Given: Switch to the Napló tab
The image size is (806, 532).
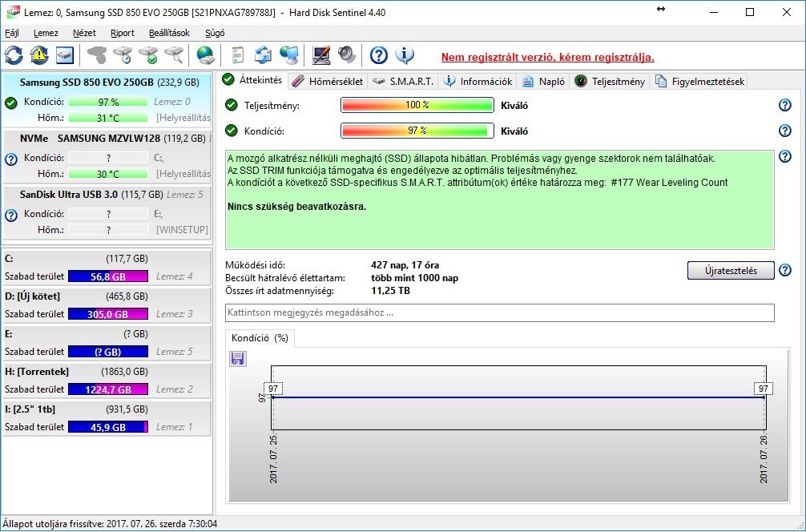Looking at the screenshot, I should pyautogui.click(x=544, y=81).
